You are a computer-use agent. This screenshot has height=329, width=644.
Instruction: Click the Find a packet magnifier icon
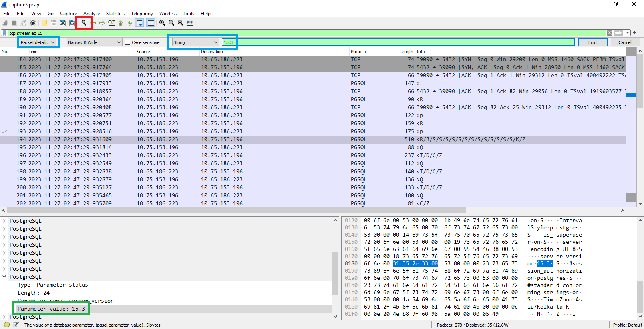pos(84,23)
